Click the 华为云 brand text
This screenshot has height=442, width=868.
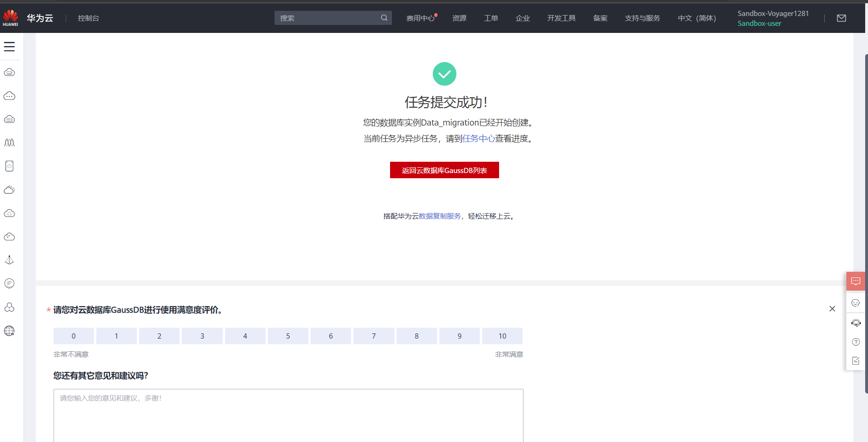pyautogui.click(x=40, y=18)
